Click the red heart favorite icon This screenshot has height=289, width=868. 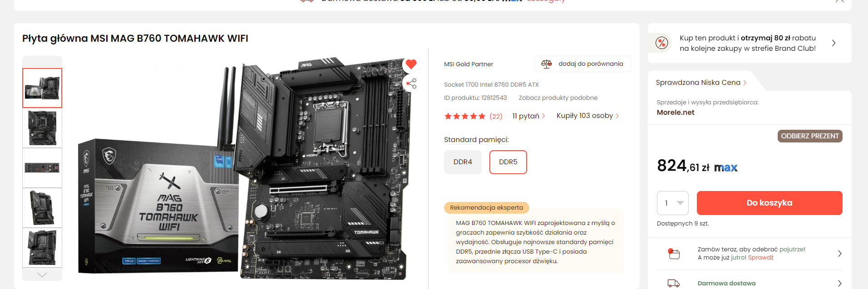(411, 64)
